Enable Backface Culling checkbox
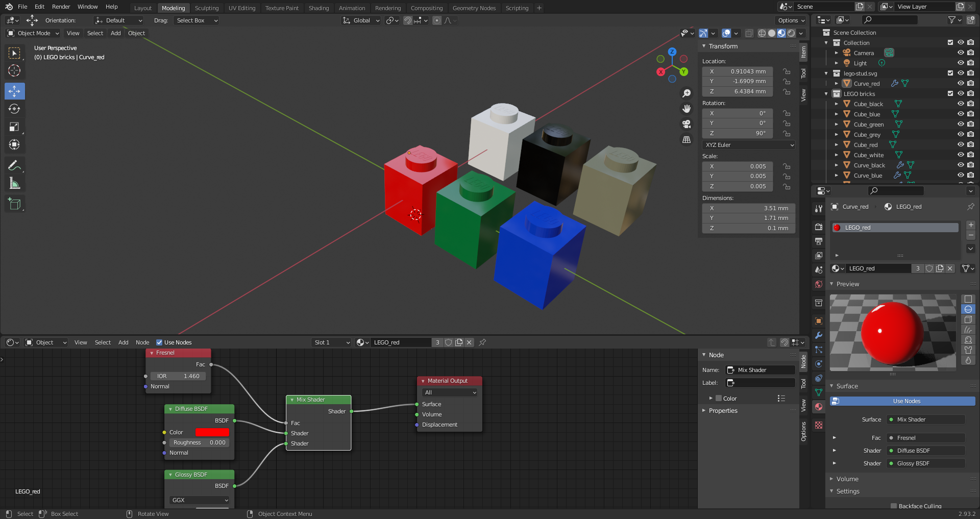 point(893,506)
